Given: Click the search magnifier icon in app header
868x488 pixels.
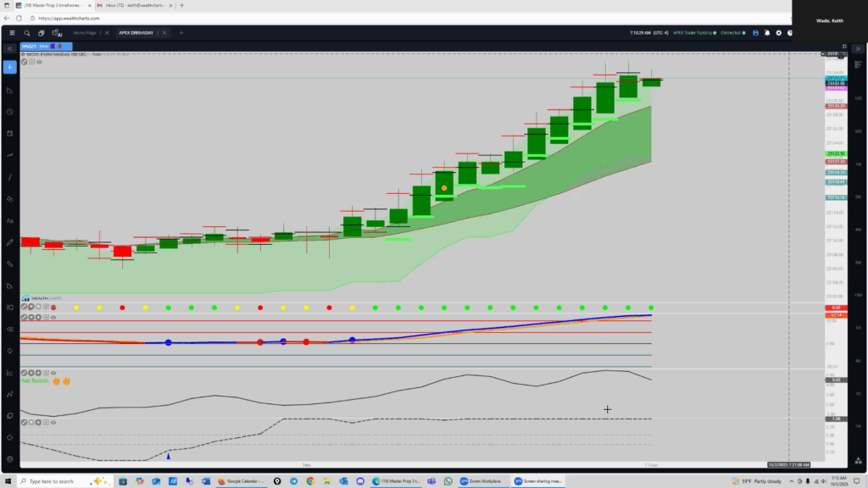Looking at the screenshot, I should (26, 33).
